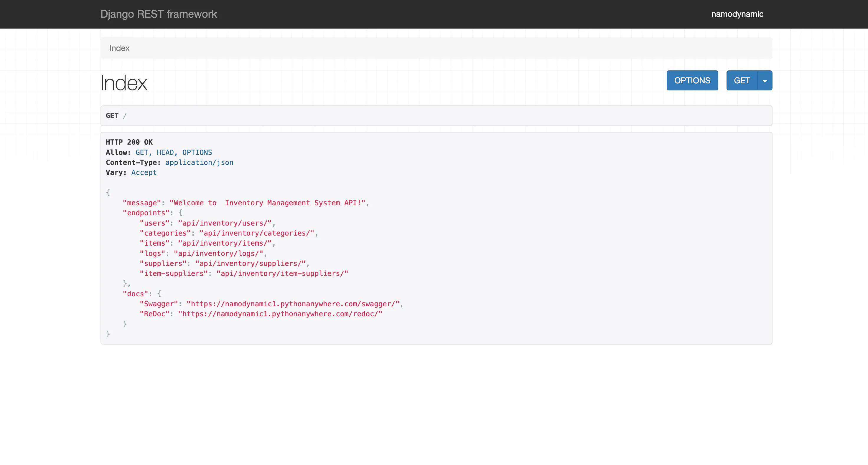Open the application/json Content-Type link
Viewport: 868px width, 465px height.
(199, 162)
